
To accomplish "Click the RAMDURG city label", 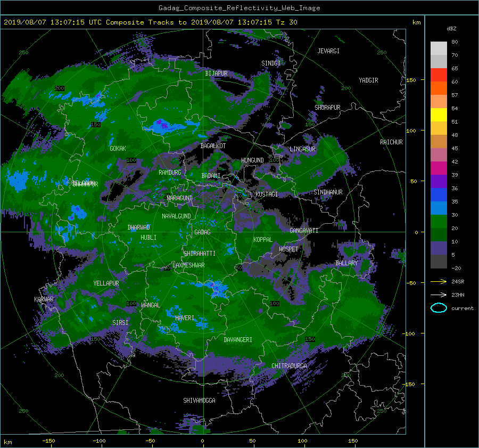I will pyautogui.click(x=170, y=173).
